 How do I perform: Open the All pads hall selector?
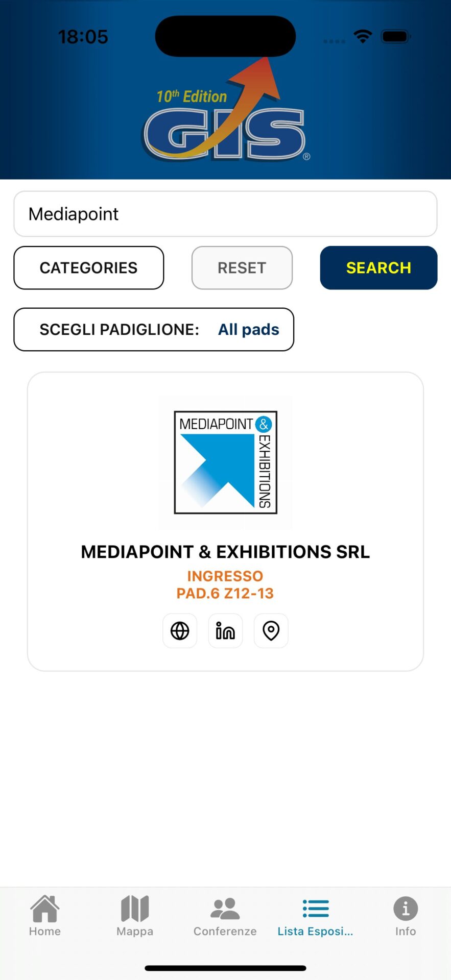point(249,329)
